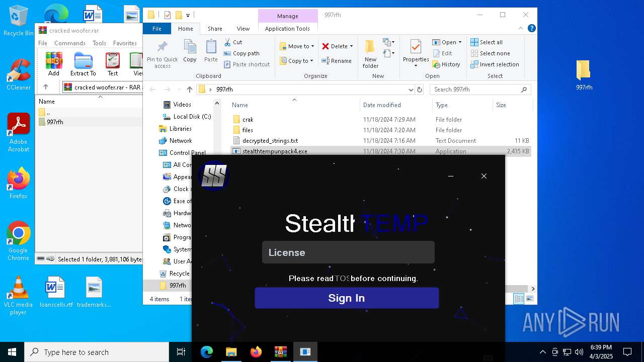Open the WinRAR Favorites menu
This screenshot has height=362, width=644.
(x=125, y=43)
